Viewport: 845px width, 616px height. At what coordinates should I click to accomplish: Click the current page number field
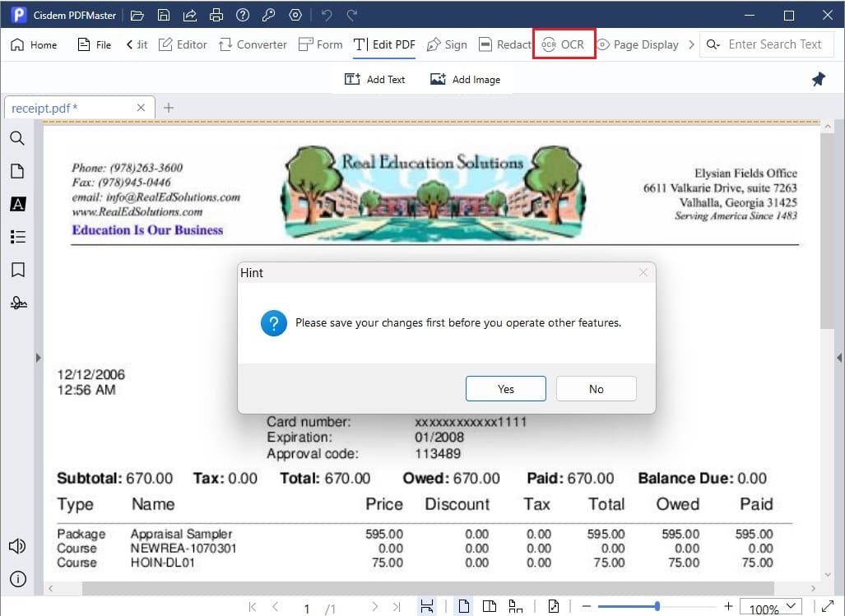point(306,609)
